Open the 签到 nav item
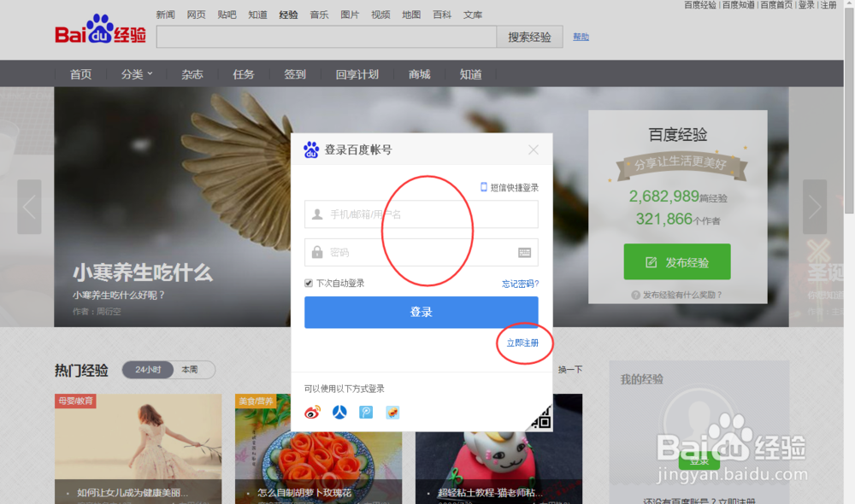 coord(295,74)
